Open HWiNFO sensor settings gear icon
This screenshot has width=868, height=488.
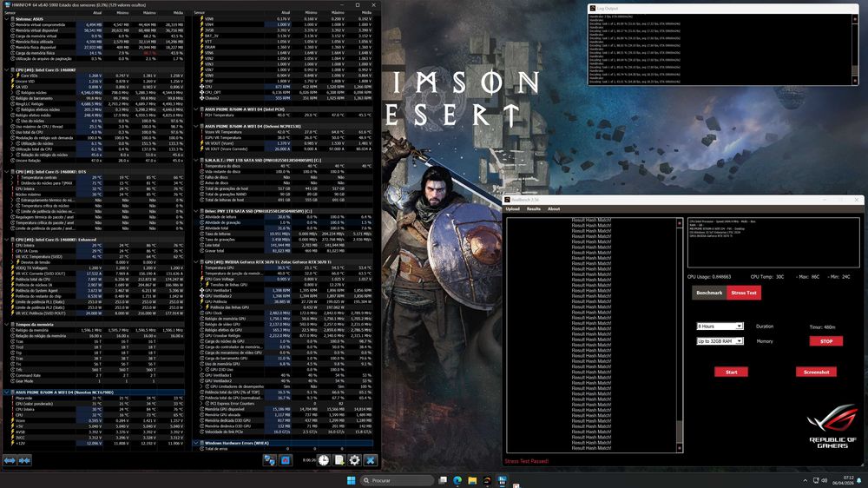pos(354,460)
